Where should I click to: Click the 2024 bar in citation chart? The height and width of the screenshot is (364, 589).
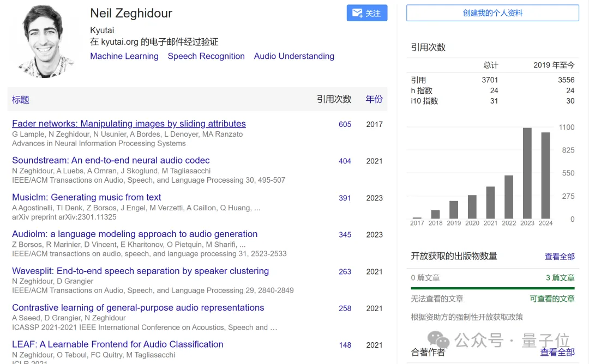click(545, 175)
